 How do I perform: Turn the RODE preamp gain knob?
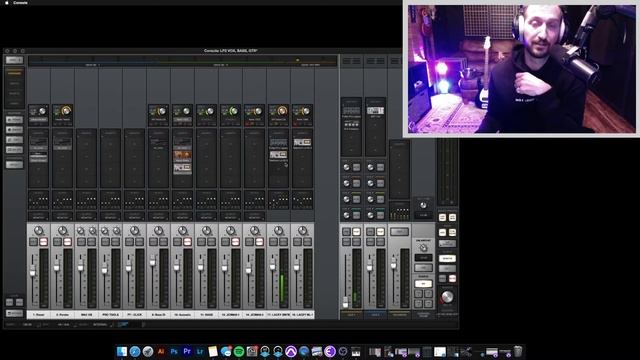pos(210,111)
